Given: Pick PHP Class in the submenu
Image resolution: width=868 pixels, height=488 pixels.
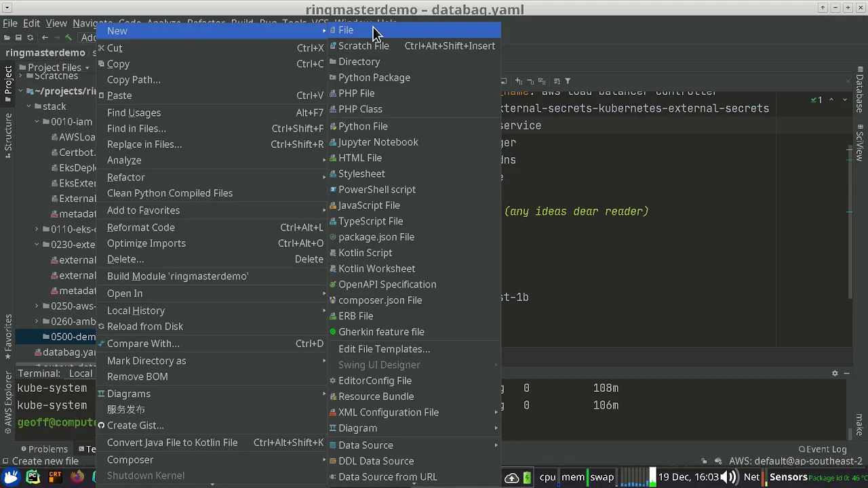Looking at the screenshot, I should click(x=414, y=109).
